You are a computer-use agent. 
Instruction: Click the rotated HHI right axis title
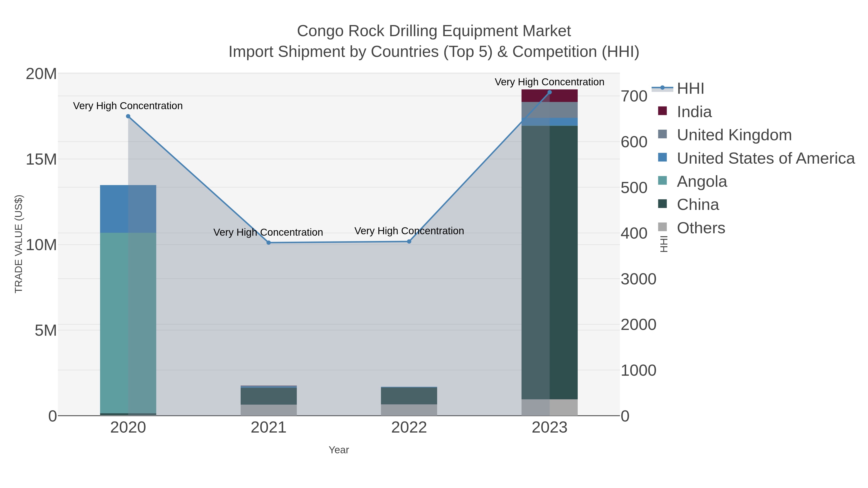[x=664, y=244]
